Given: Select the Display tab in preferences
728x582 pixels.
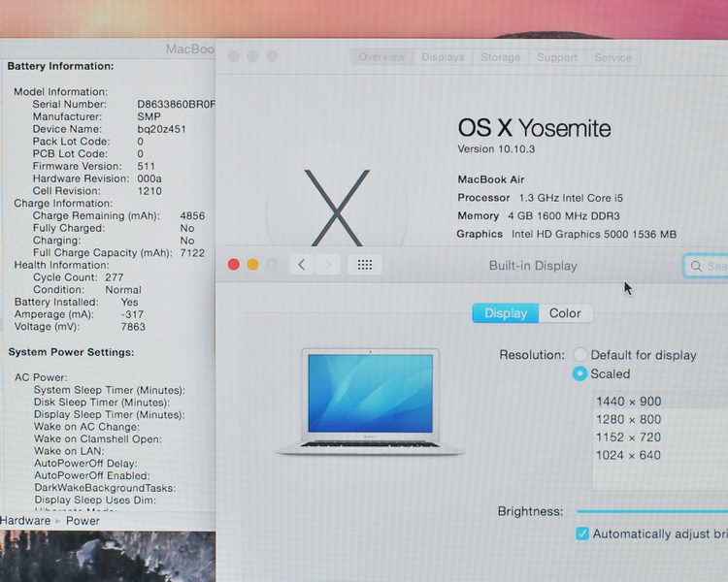Looking at the screenshot, I should pyautogui.click(x=506, y=313).
